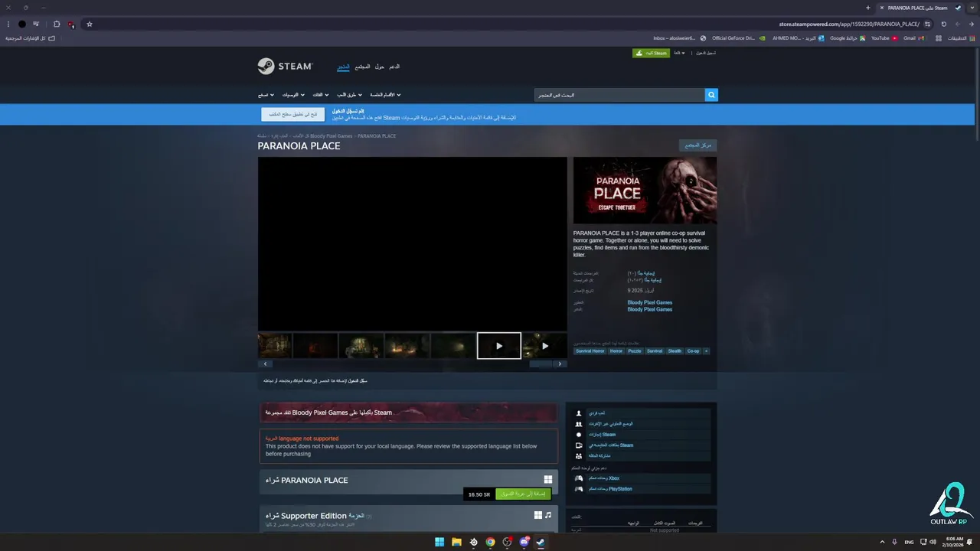Click the Xbox controllers support icon
Screen dimensions: 980x551
coord(579,478)
